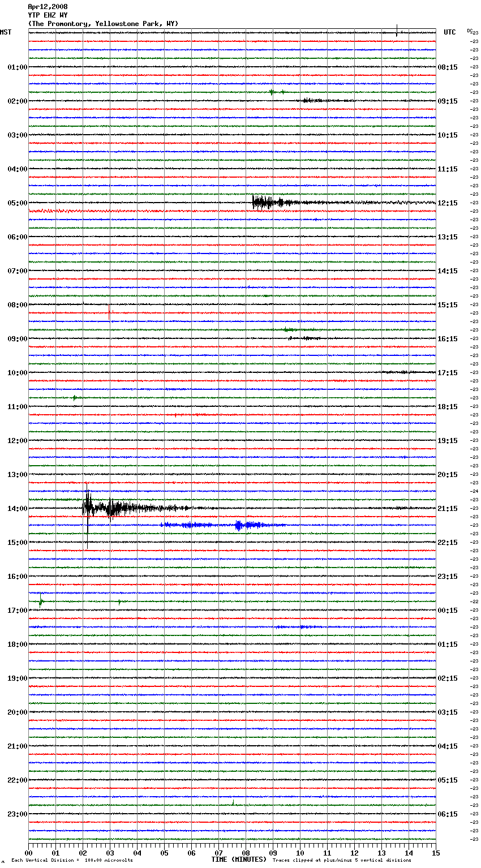
Task: Click the 17:15 UTC time label
Action: 448,373
